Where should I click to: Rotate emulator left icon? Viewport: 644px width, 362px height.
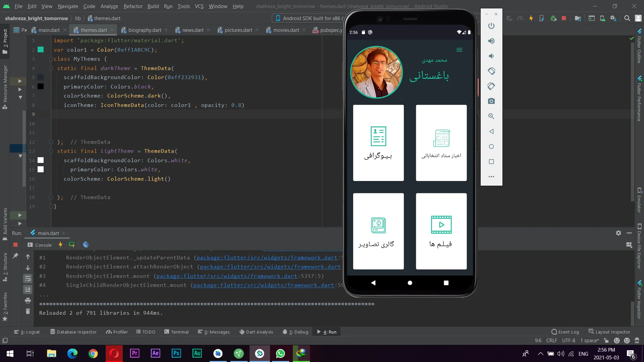pyautogui.click(x=491, y=71)
